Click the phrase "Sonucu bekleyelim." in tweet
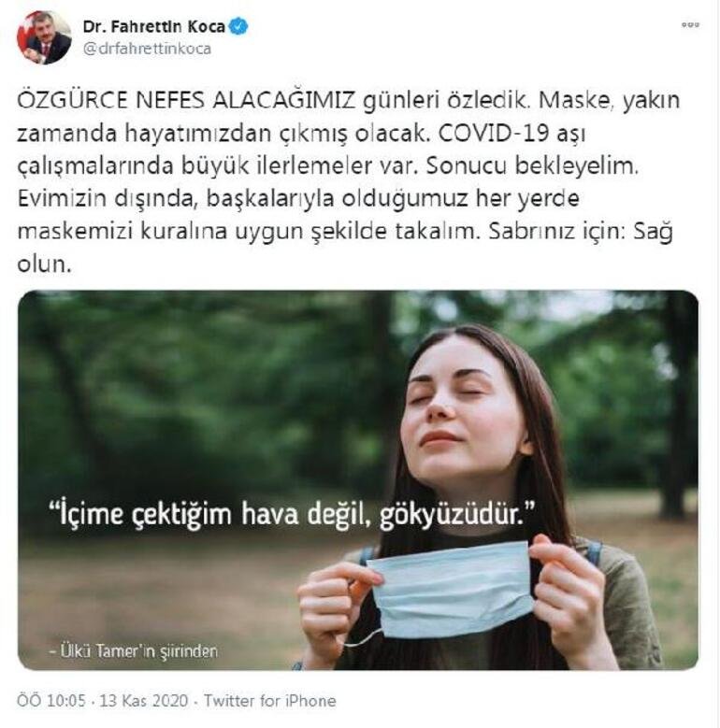The image size is (720, 728). [x=532, y=165]
